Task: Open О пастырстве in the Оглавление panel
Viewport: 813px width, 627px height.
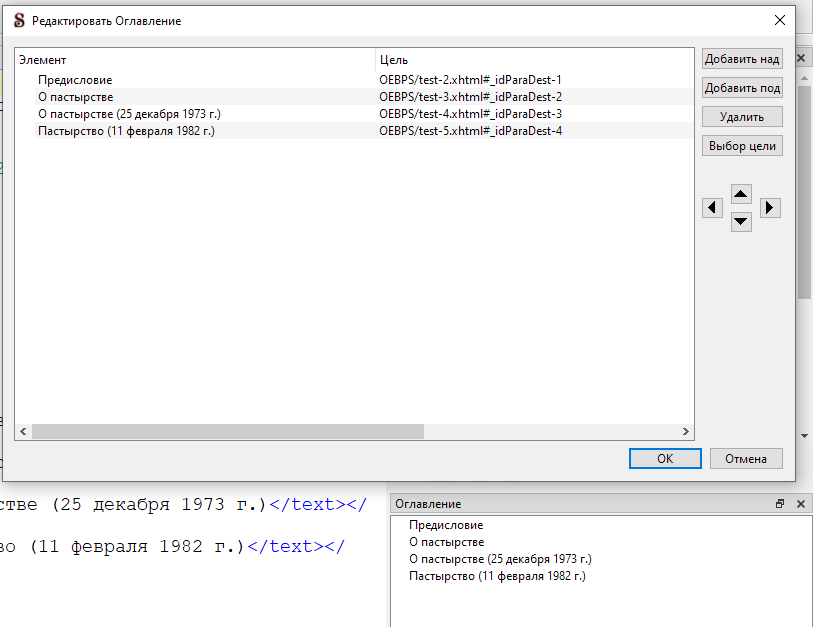Action: click(x=446, y=542)
